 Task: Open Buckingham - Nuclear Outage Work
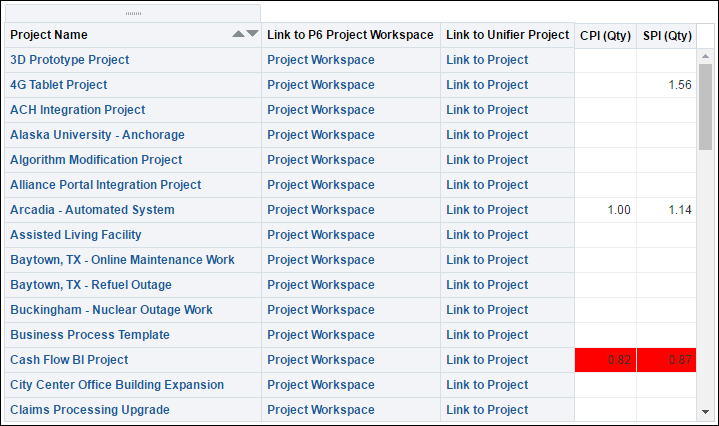tap(111, 310)
